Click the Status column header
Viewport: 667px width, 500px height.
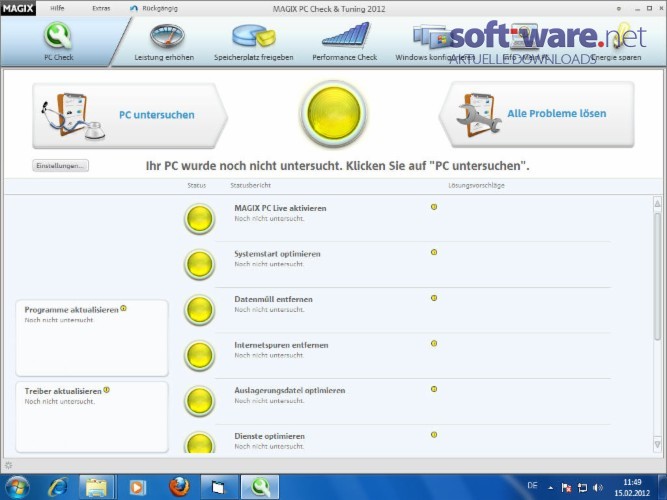click(197, 185)
